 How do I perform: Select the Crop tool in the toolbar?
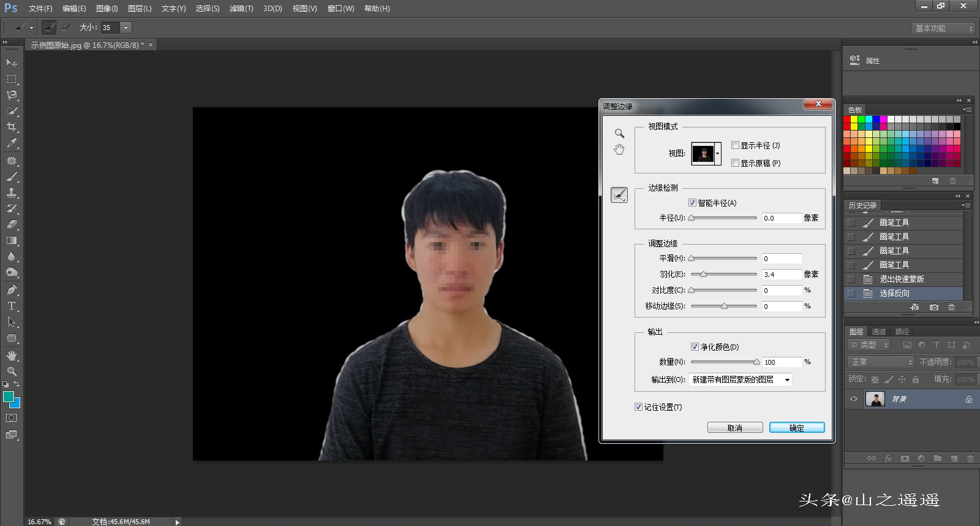coord(11,127)
